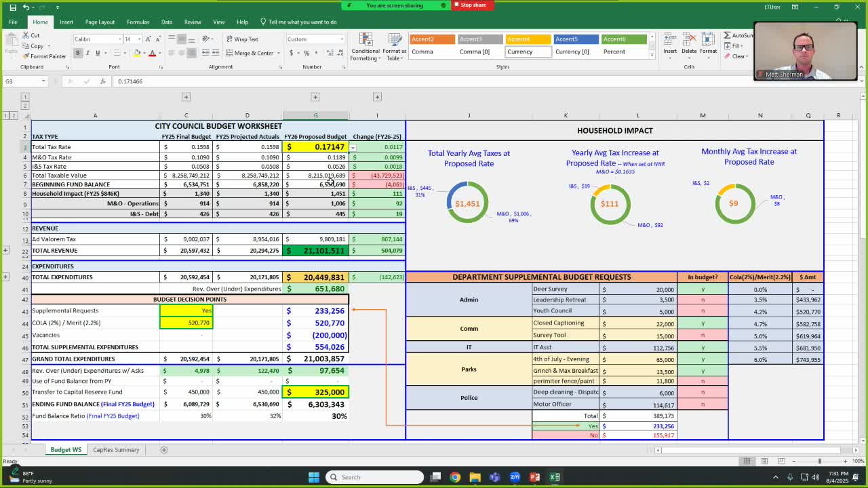Activate the Format Painter tool
The height and width of the screenshot is (488, 868).
tap(44, 56)
